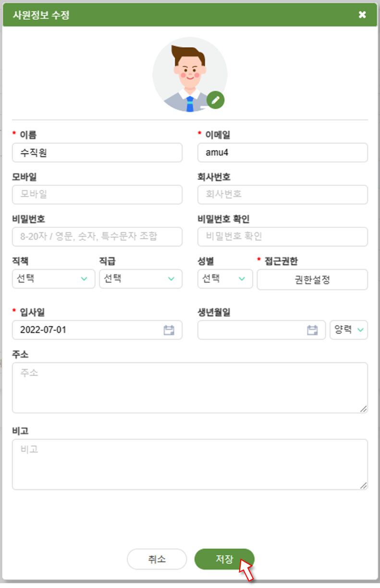
Task: Click the green pencil edit-photo icon
Action: click(x=216, y=100)
